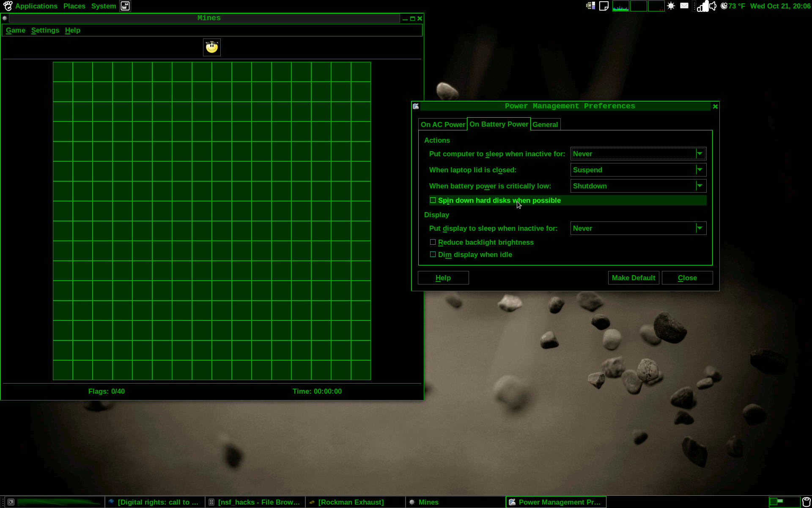Viewport: 812px width, 508px height.
Task: Toggle Reduce backlight brightness checkbox
Action: coord(433,242)
